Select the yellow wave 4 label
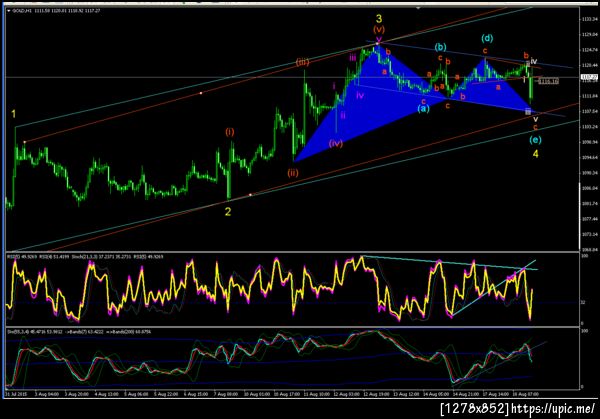Viewport: 600px width, 419px height. pos(536,154)
